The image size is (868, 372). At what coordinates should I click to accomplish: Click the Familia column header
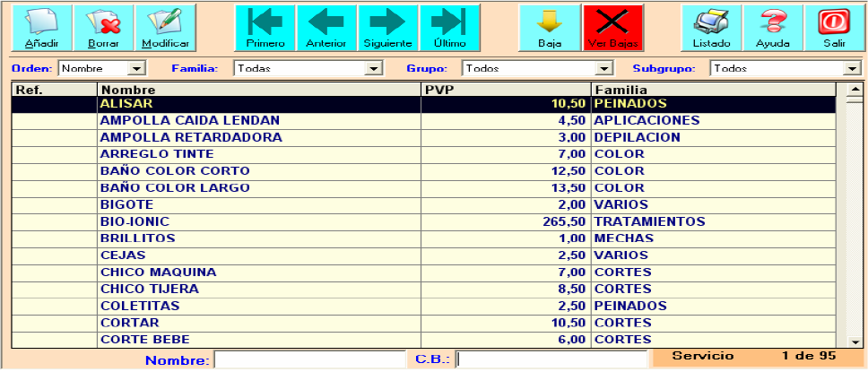click(x=714, y=90)
